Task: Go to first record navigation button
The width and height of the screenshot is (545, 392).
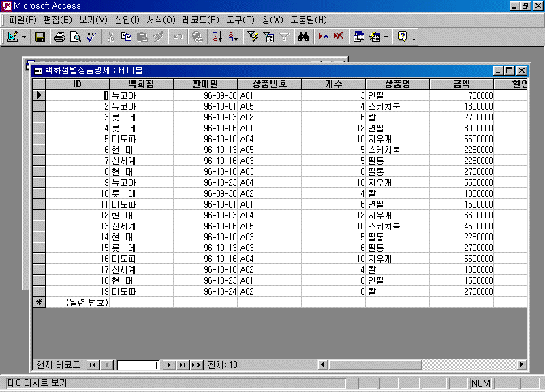Action: coord(93,365)
